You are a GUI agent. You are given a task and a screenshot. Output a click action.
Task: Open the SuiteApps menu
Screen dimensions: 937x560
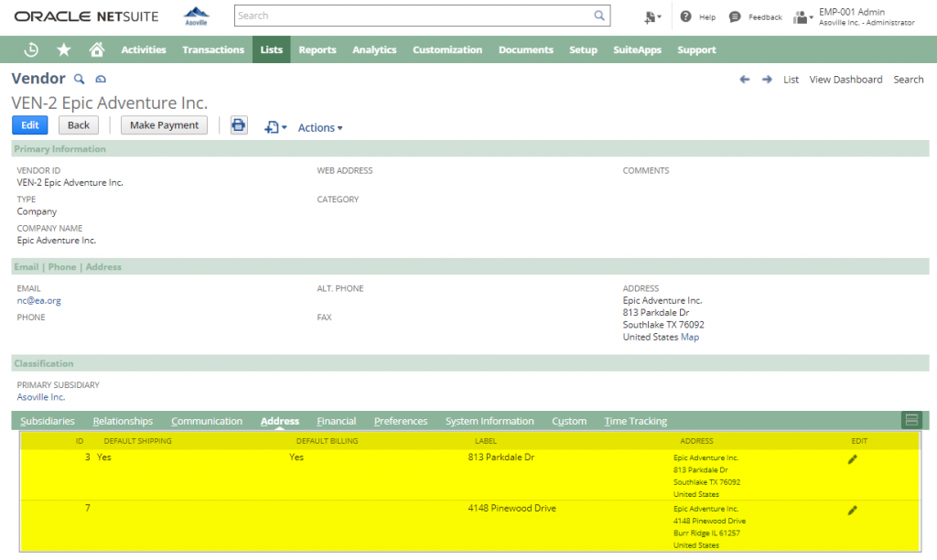click(x=637, y=49)
